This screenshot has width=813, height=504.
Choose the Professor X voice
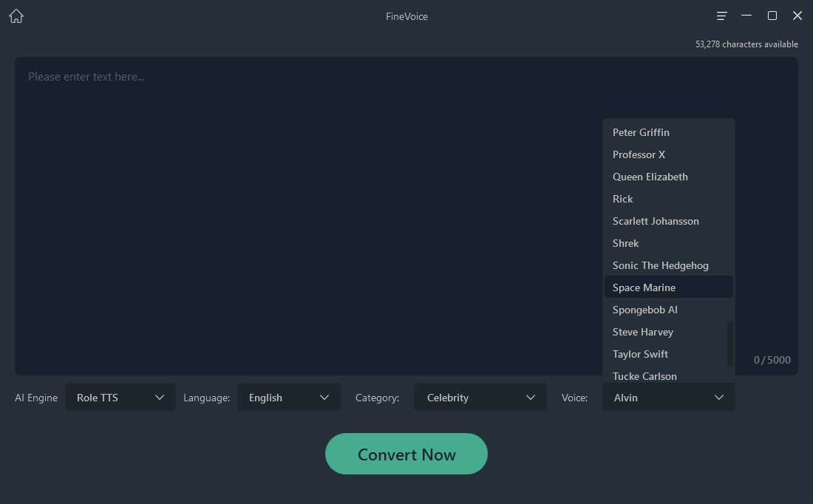(668, 154)
